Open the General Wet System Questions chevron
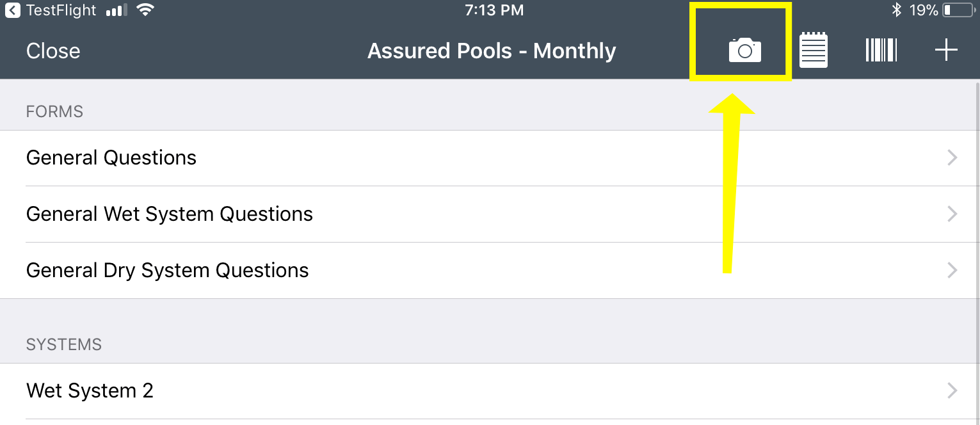This screenshot has height=425, width=980. coord(952,214)
